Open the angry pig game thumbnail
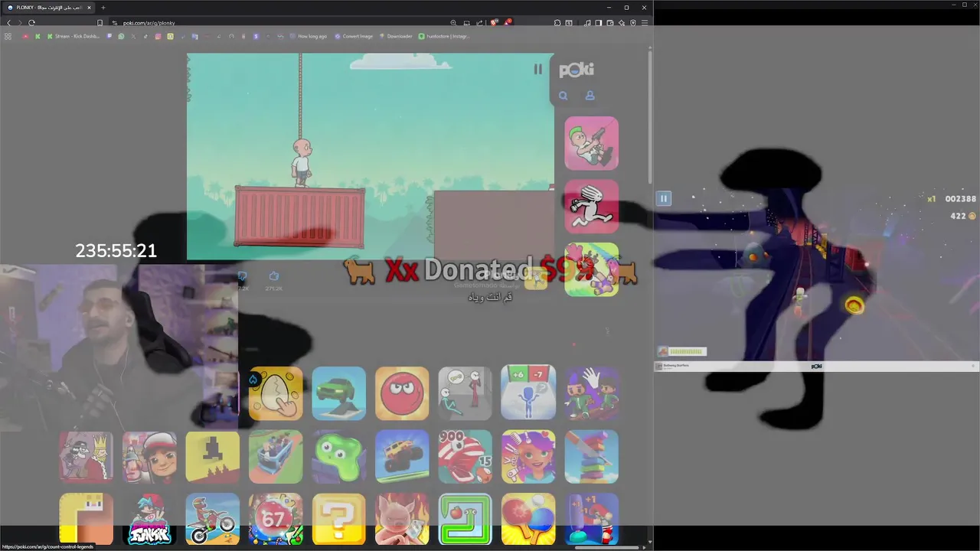Image resolution: width=980 pixels, height=551 pixels. pyautogui.click(x=402, y=519)
